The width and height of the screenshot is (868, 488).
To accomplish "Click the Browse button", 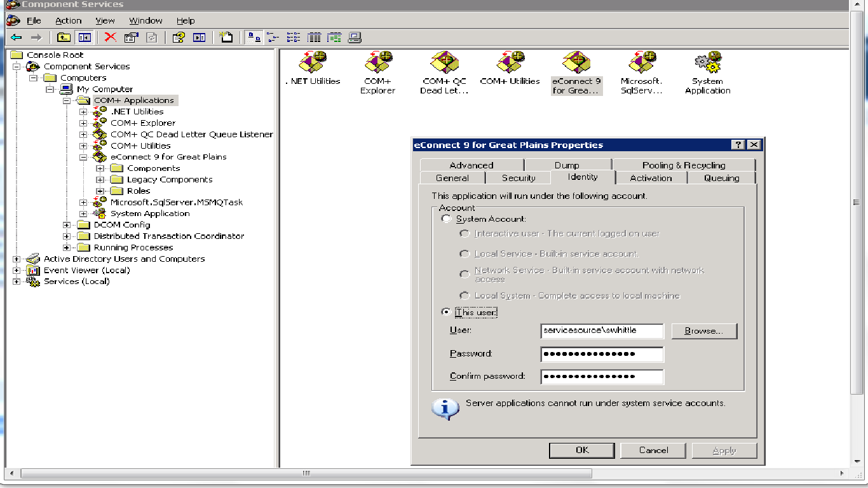I will coord(704,330).
